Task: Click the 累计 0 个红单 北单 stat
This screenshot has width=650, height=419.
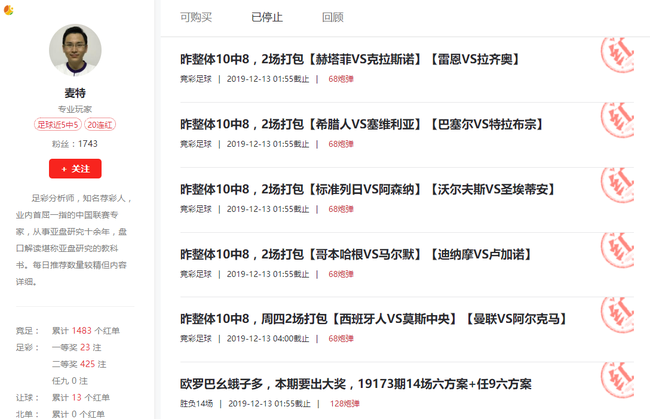Action: 78,414
